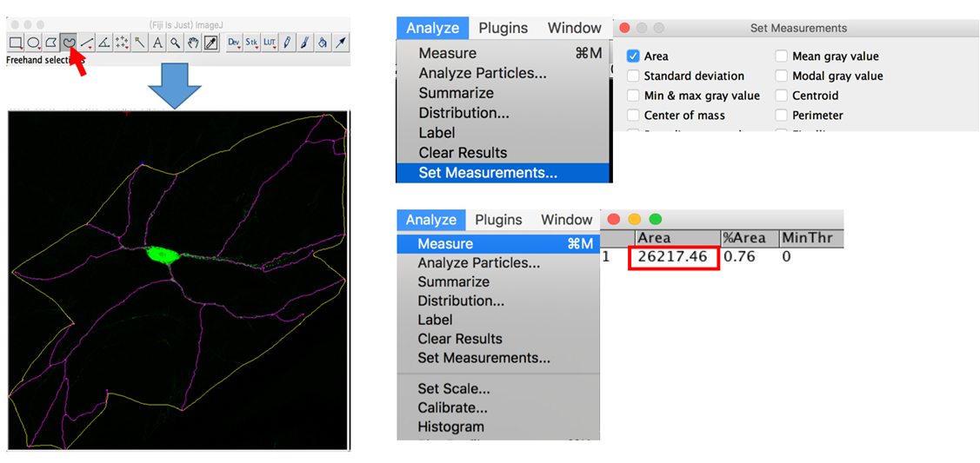Enable the Mean gray value checkbox
The width and height of the screenshot is (980, 463).
781,56
